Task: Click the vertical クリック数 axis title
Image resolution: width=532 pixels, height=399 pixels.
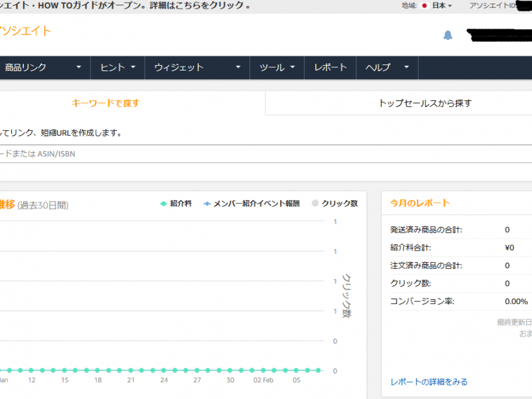Action: pyautogui.click(x=346, y=295)
